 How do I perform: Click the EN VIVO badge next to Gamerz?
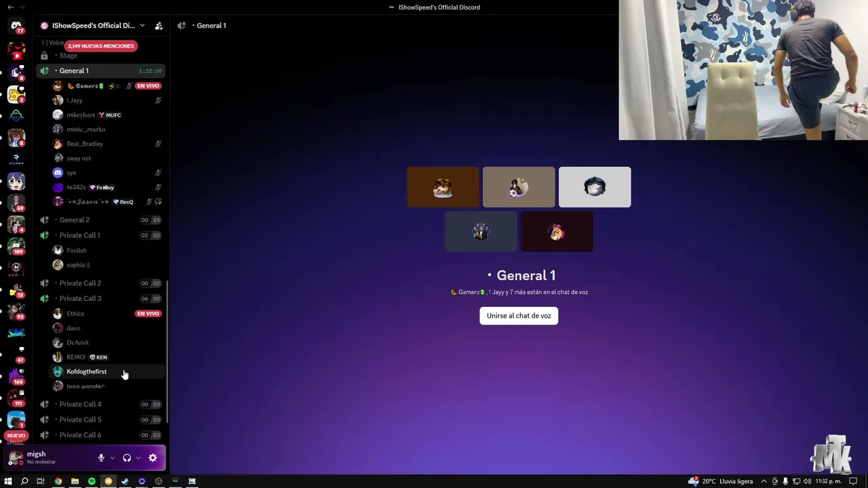coord(148,86)
